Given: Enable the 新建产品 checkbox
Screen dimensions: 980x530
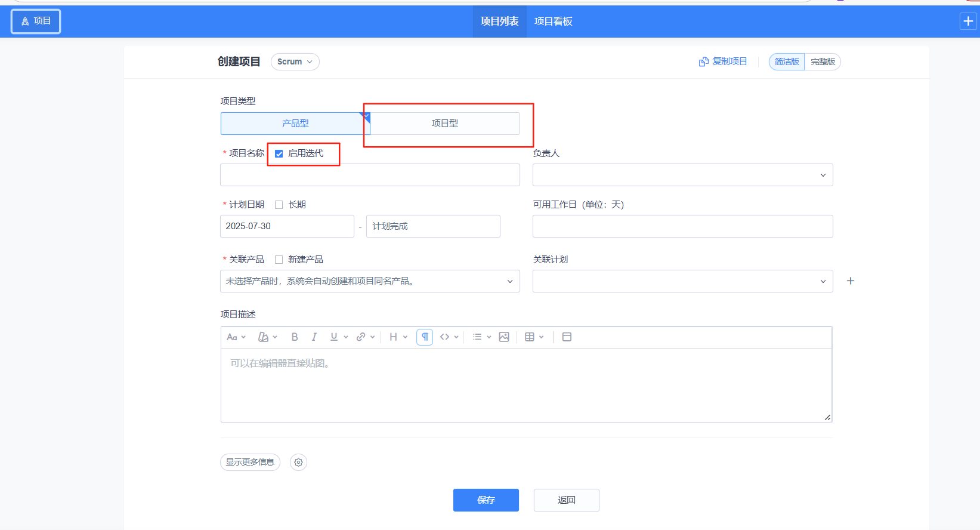Looking at the screenshot, I should point(279,260).
